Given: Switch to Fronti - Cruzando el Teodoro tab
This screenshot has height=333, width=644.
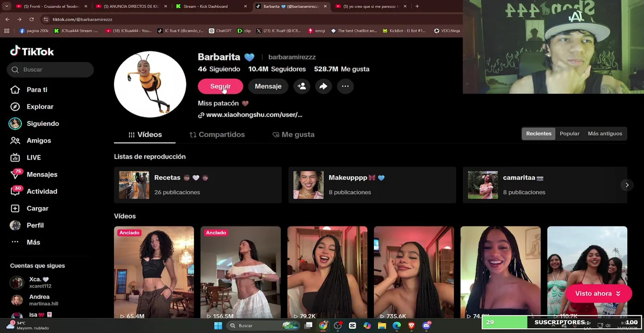Looking at the screenshot, I should pyautogui.click(x=51, y=6).
